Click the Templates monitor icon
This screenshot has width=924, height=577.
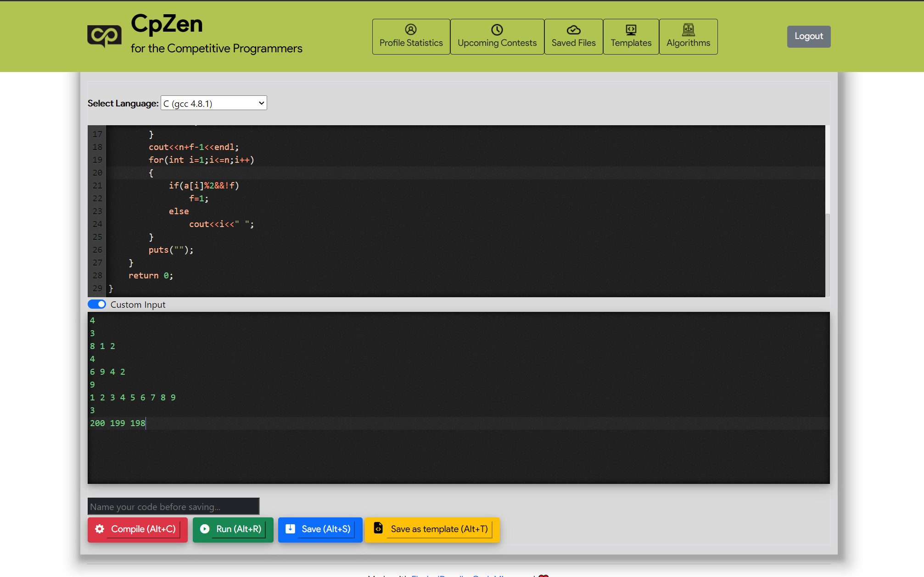(631, 30)
